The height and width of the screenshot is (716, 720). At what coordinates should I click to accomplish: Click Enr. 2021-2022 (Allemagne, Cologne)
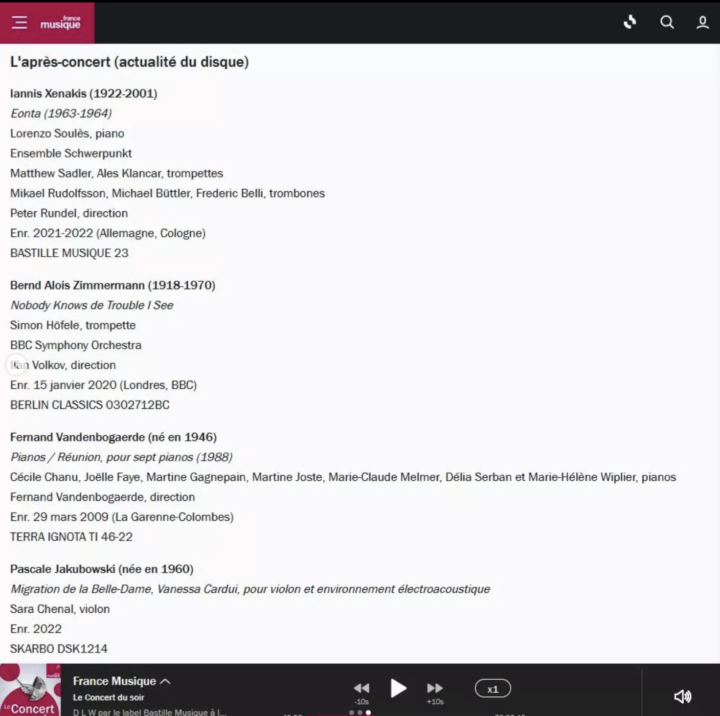pos(108,233)
